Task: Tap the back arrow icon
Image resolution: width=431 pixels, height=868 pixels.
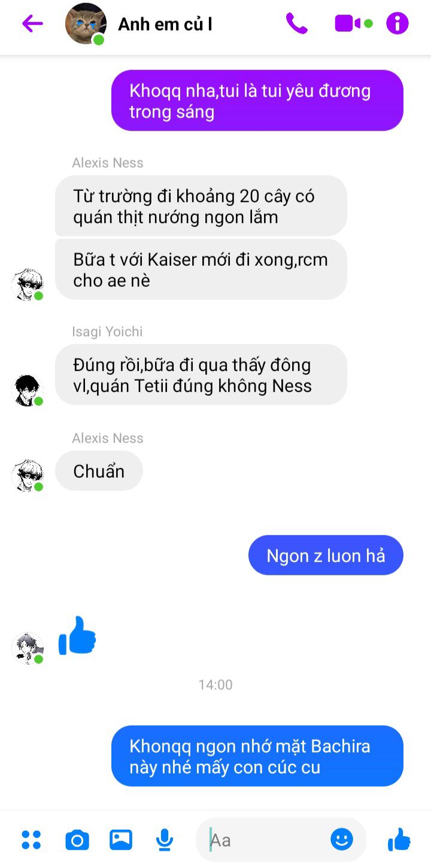Action: 32,24
